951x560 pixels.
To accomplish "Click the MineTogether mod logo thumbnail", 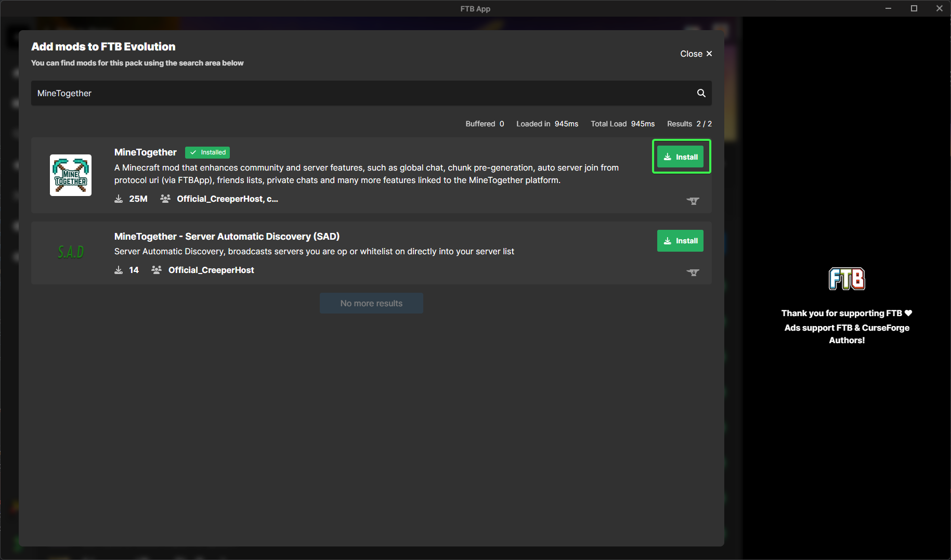I will tap(71, 175).
